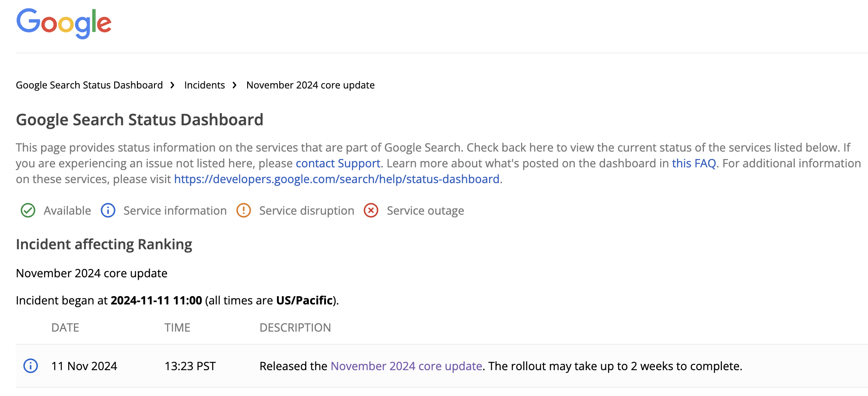The height and width of the screenshot is (396, 868).
Task: Click the Google logo
Action: [63, 24]
